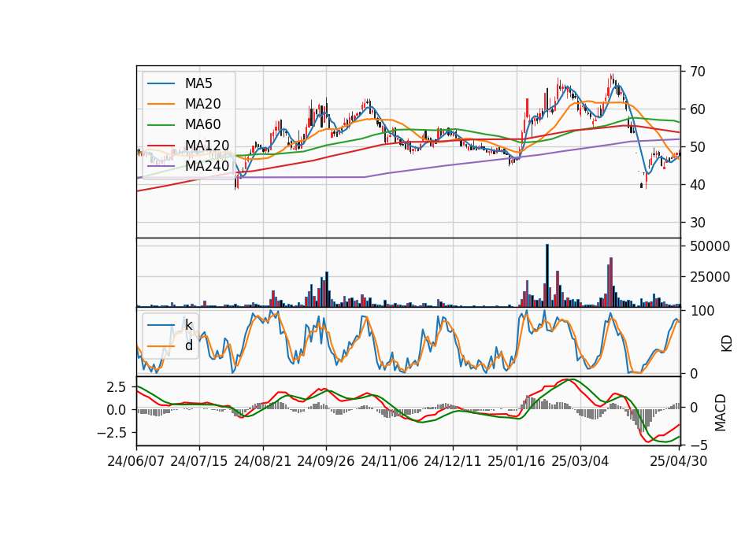Click the MA120 legend label
756x543 pixels.
[x=207, y=146]
